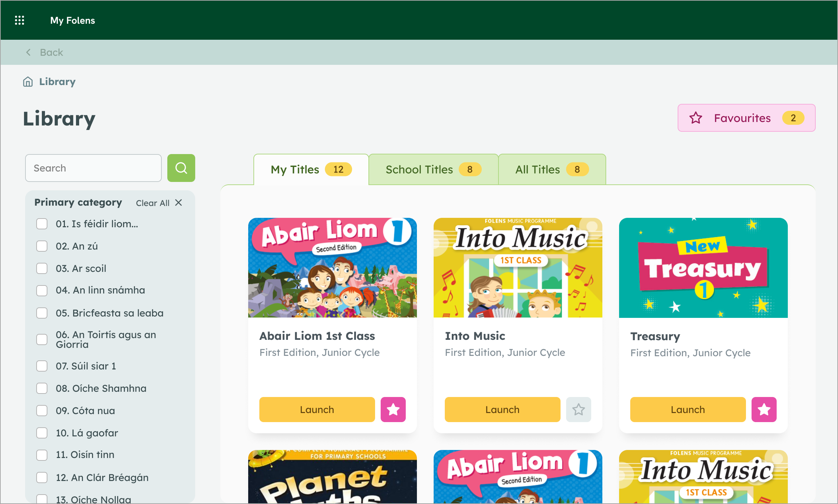Check the '02. An zú' checkbox
This screenshot has width=838, height=504.
[42, 246]
